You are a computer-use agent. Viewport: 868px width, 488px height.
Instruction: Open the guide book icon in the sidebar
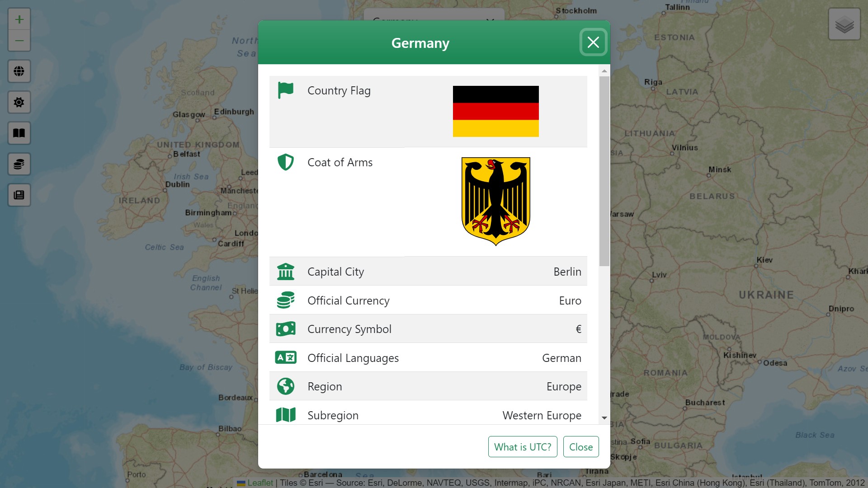[x=19, y=133]
